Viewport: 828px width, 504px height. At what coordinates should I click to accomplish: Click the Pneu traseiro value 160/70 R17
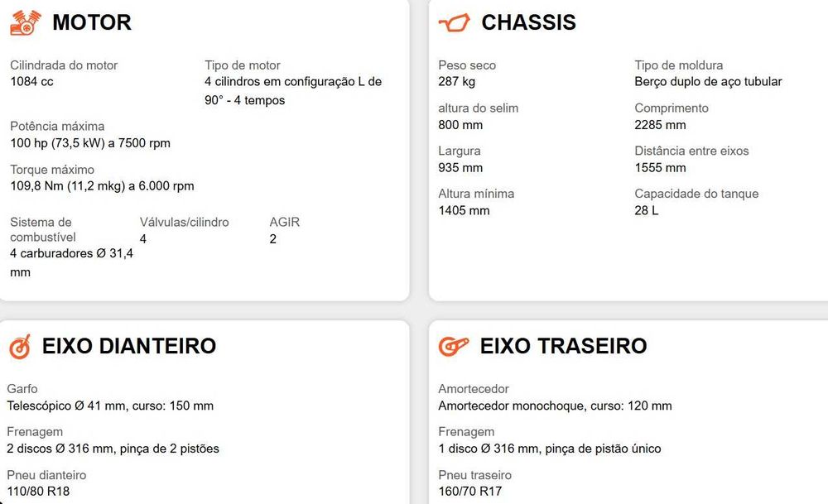(470, 491)
